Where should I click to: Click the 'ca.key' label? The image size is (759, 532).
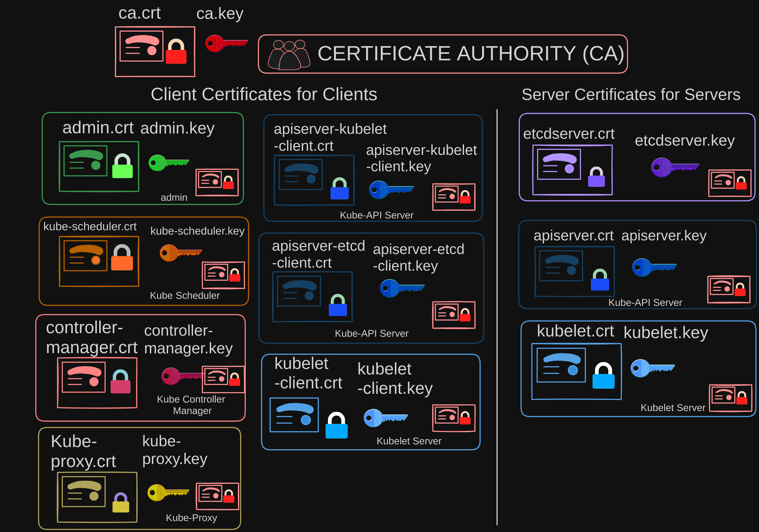220,14
